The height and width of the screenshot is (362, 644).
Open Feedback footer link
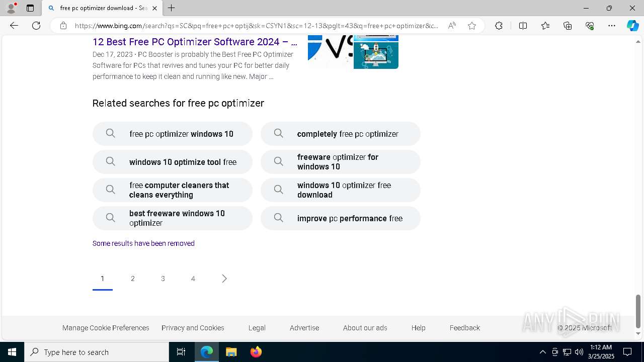point(465,328)
